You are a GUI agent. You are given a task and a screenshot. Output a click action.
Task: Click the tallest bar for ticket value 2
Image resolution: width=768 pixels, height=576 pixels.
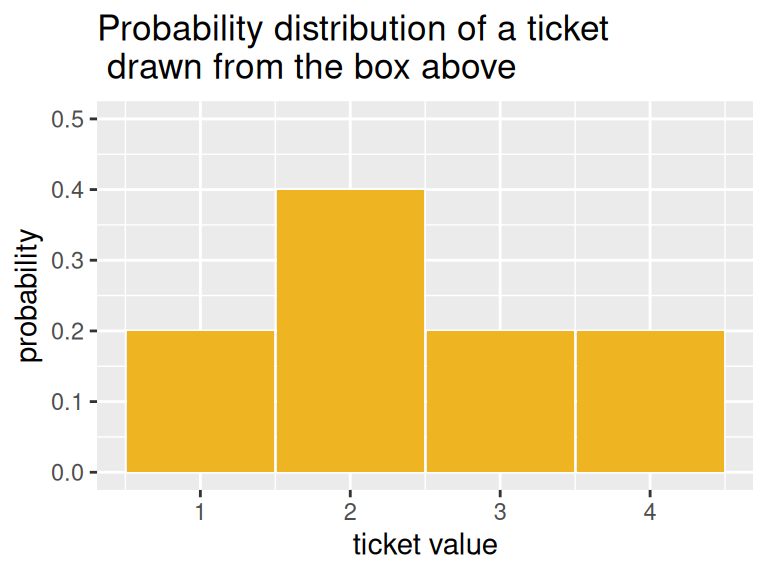[x=350, y=330]
